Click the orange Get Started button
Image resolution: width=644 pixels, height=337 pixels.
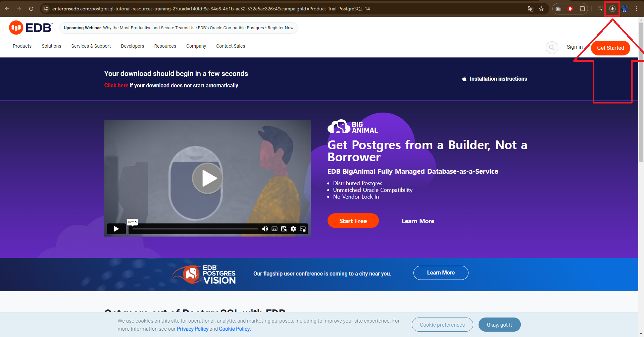coord(610,48)
